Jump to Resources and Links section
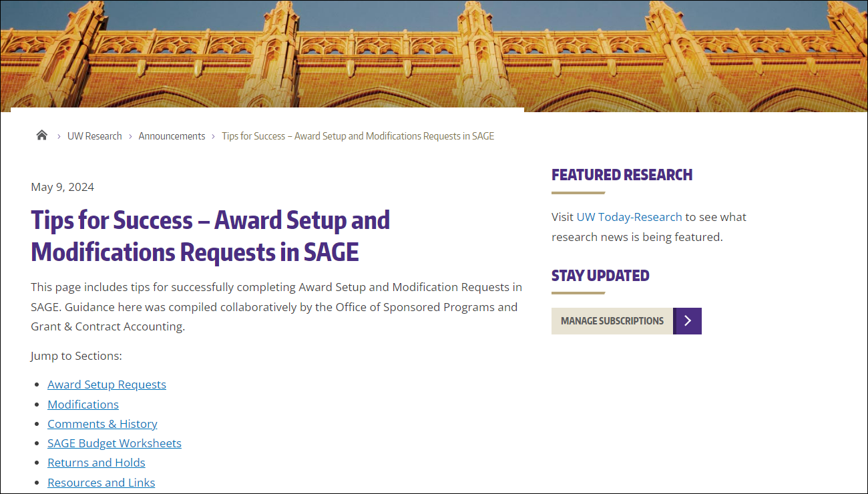The image size is (868, 494). coord(101,483)
